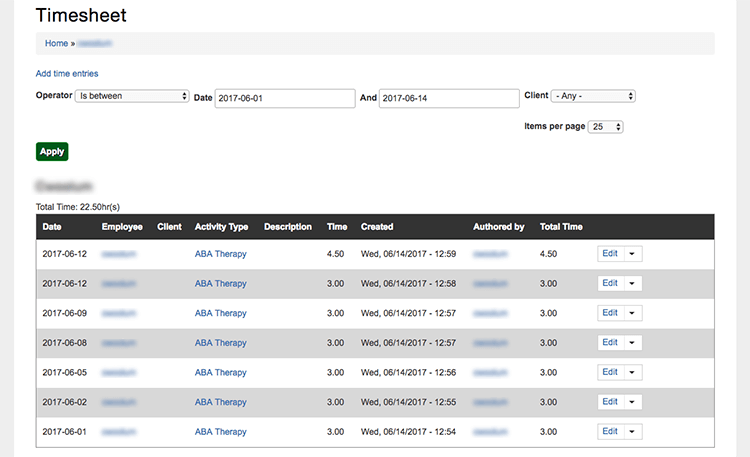This screenshot has width=750, height=457.
Task: Open the Add time entries link
Action: (67, 73)
